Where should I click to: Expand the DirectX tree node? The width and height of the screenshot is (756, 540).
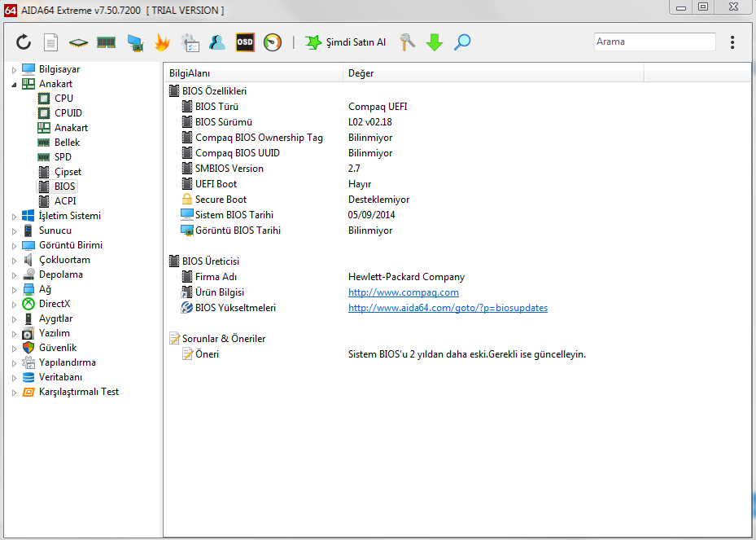14,305
